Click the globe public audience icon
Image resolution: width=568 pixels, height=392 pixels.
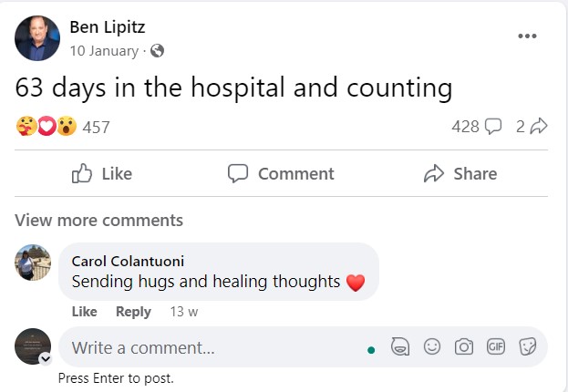pos(157,51)
